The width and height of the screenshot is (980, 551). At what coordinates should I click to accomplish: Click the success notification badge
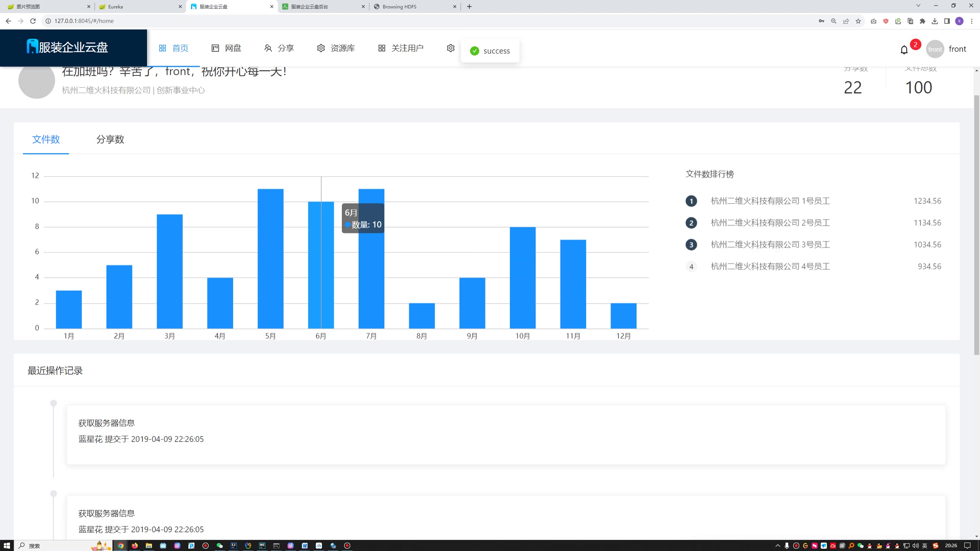coord(489,51)
